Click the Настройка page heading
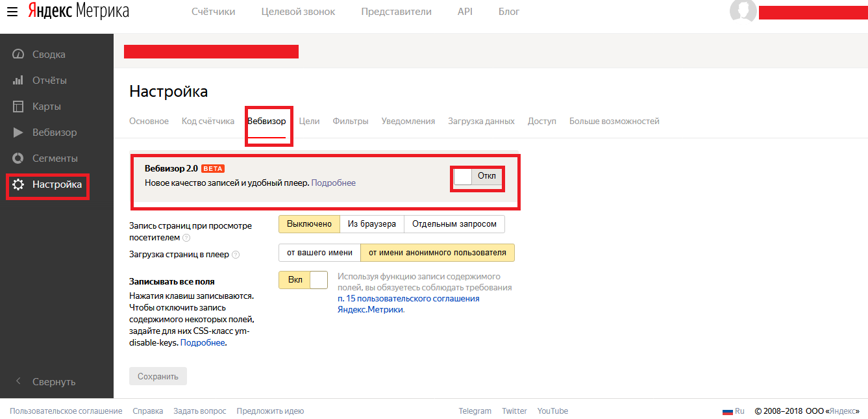 pyautogui.click(x=169, y=92)
